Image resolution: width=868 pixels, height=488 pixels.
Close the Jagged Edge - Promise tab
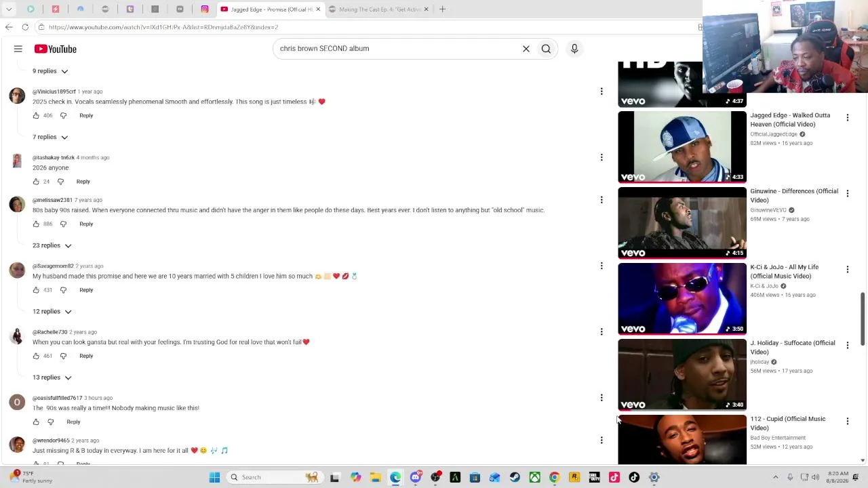[318, 9]
